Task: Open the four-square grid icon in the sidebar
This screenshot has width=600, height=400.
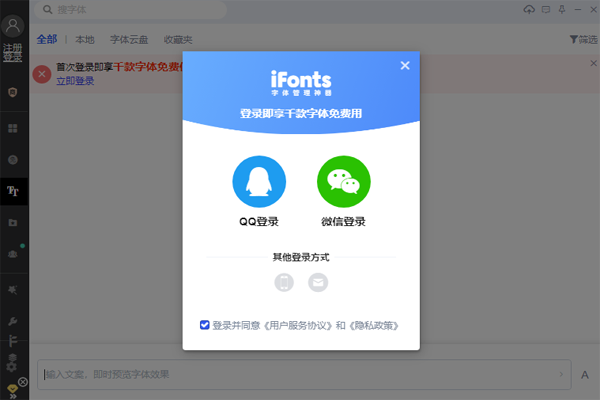Action: [x=13, y=128]
